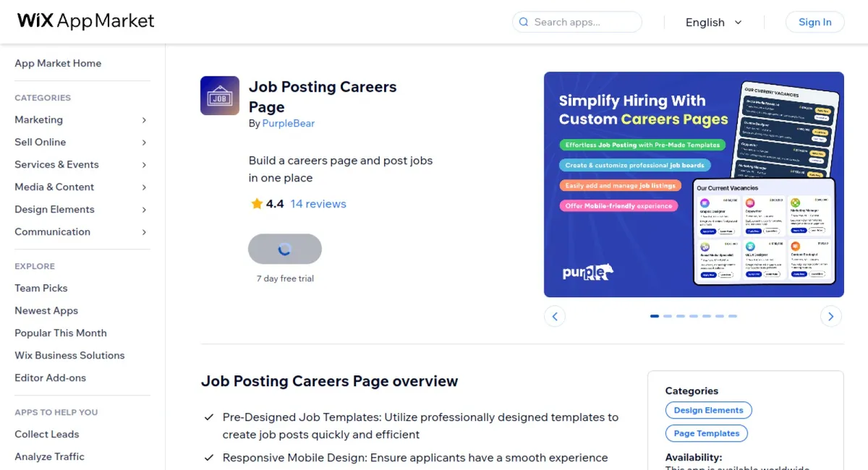
Task: Click the loading spinner button
Action: tap(285, 249)
